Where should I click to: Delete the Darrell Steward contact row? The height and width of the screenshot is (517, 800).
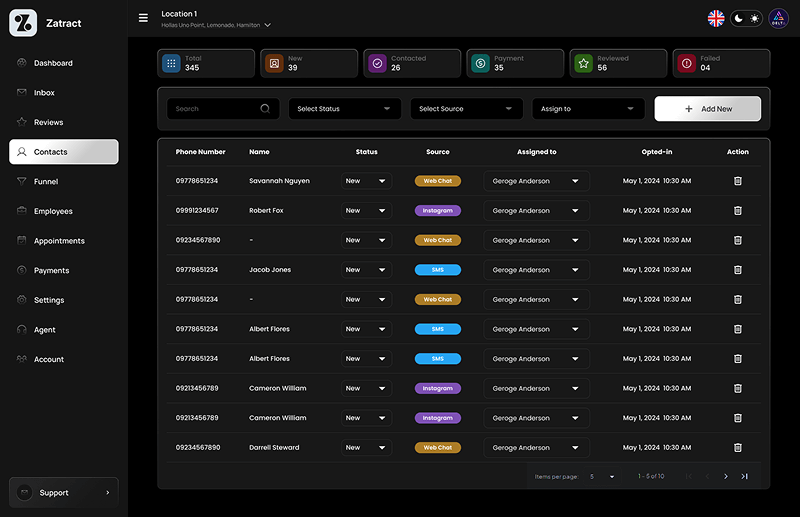(738, 448)
